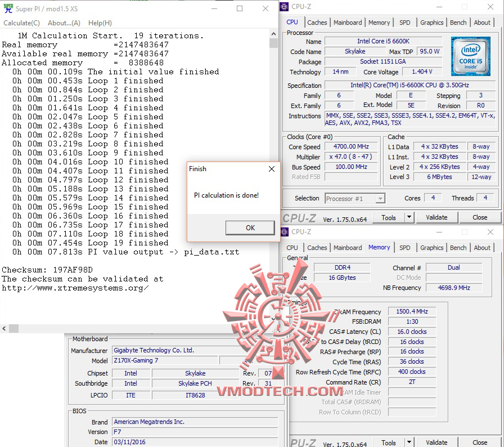The height and width of the screenshot is (447, 504).
Task: Click the BIOS Date 03/11/2016 field
Action: (x=195, y=442)
